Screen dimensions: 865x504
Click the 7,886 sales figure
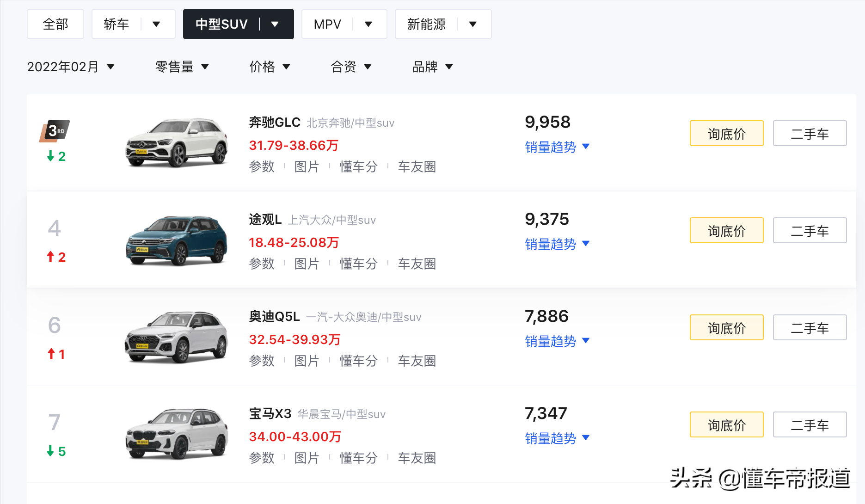tap(546, 316)
